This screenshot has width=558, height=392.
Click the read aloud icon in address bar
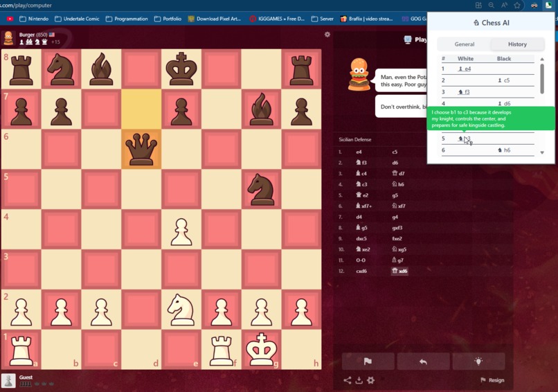click(x=504, y=6)
